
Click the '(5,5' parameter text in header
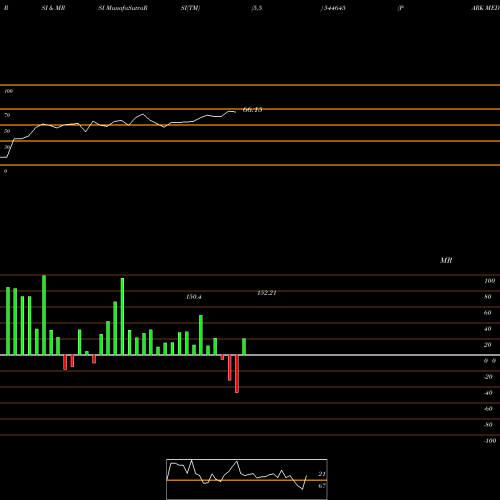coord(257,8)
